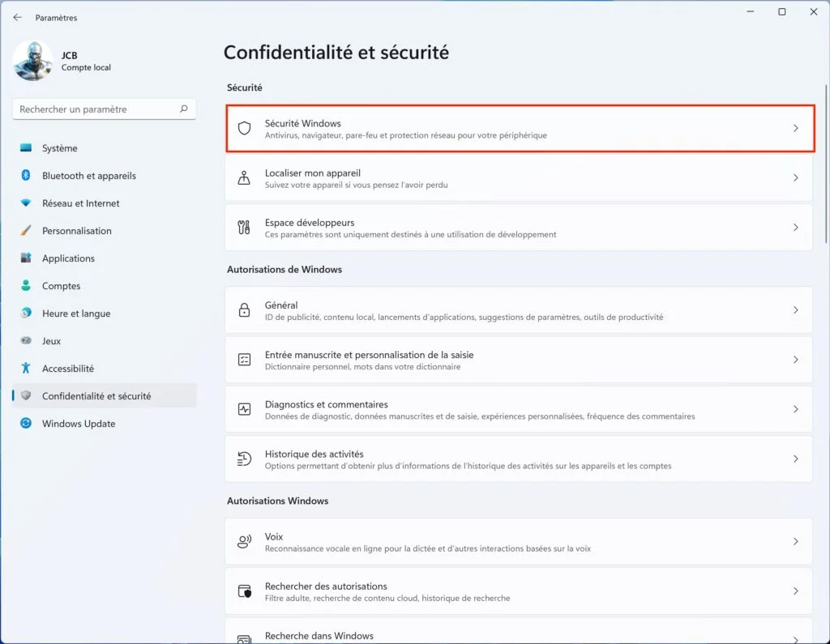Viewport: 830px width, 644px height.
Task: Open the Sécurité Windows shield icon
Action: [x=244, y=129]
